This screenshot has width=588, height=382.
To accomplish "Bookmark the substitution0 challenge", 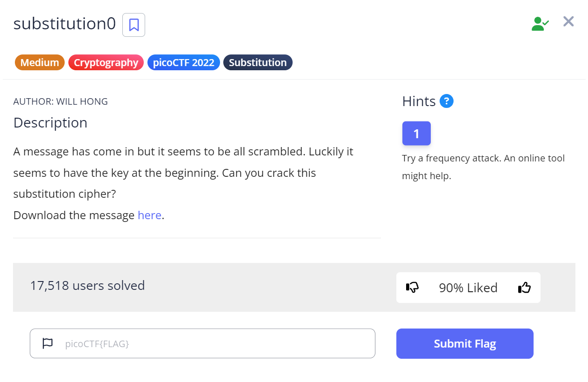I will [x=134, y=25].
